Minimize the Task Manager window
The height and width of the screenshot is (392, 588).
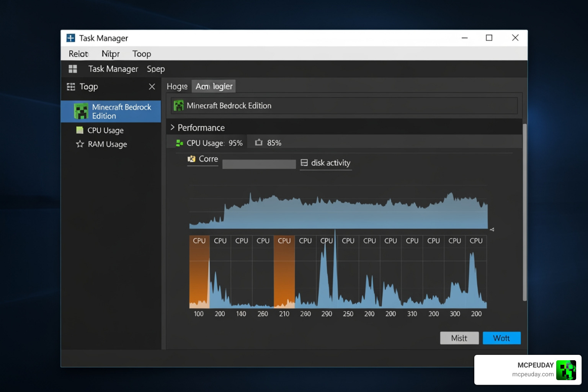pyautogui.click(x=465, y=38)
